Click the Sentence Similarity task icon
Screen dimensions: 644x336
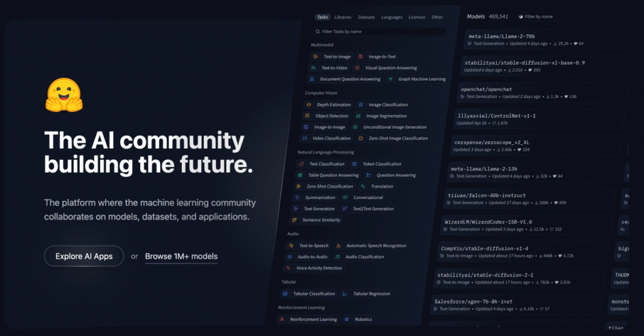294,220
